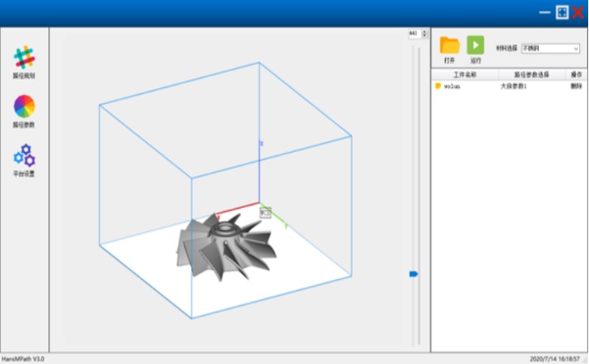Expand the 材料选择 material dropdown
This screenshot has width=589, height=364.
click(575, 48)
